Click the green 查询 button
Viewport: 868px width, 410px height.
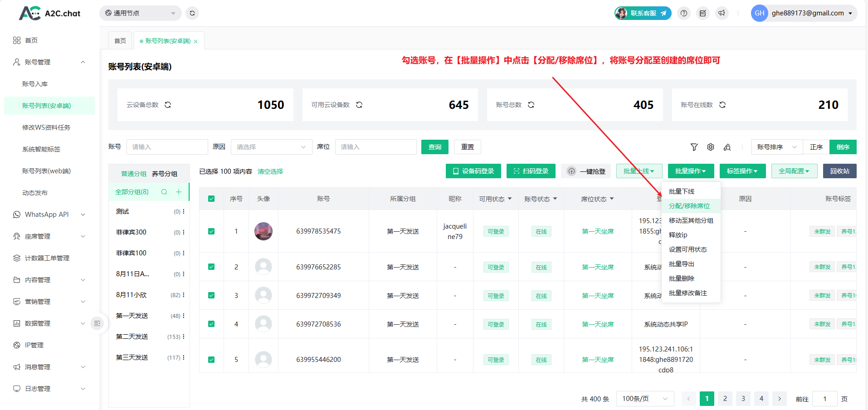point(434,147)
